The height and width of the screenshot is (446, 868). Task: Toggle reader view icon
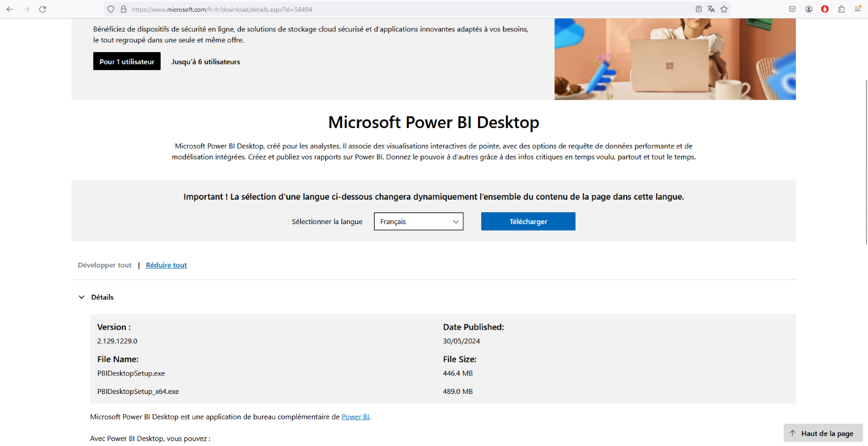[x=698, y=9]
